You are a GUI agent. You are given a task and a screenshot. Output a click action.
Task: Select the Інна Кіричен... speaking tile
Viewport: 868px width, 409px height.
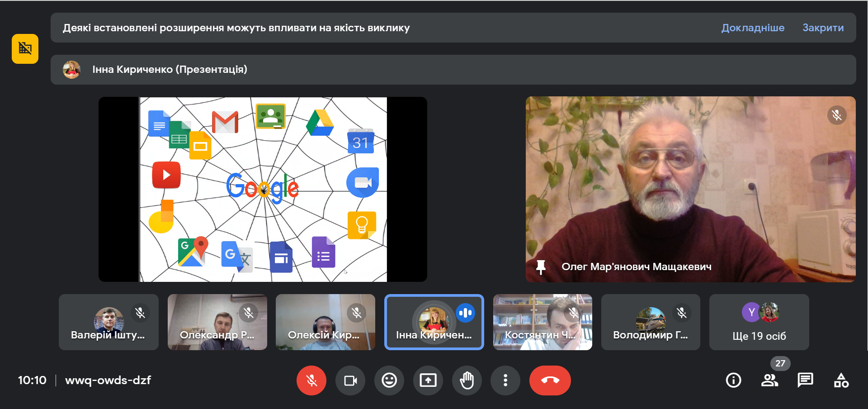click(434, 322)
